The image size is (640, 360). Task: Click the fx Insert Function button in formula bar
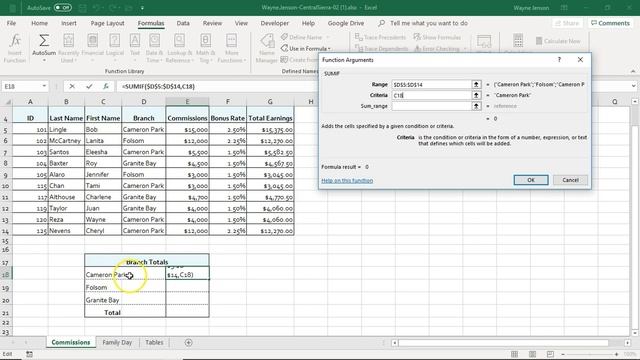pyautogui.click(x=106, y=86)
